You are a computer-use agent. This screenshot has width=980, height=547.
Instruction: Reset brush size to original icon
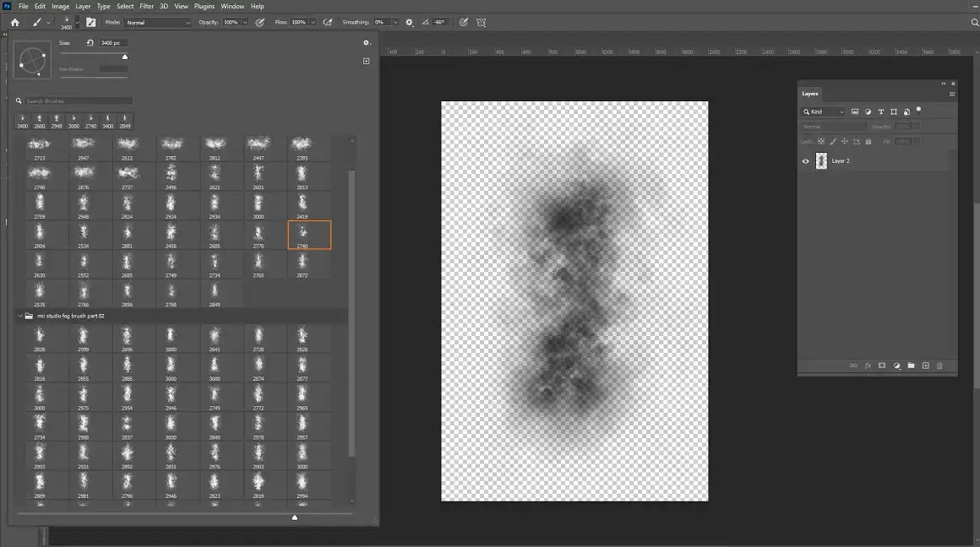point(90,43)
